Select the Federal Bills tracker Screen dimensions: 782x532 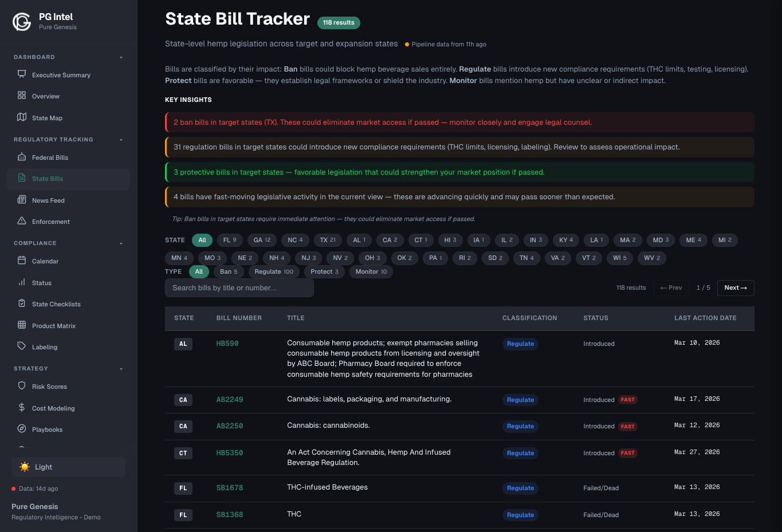point(49,157)
